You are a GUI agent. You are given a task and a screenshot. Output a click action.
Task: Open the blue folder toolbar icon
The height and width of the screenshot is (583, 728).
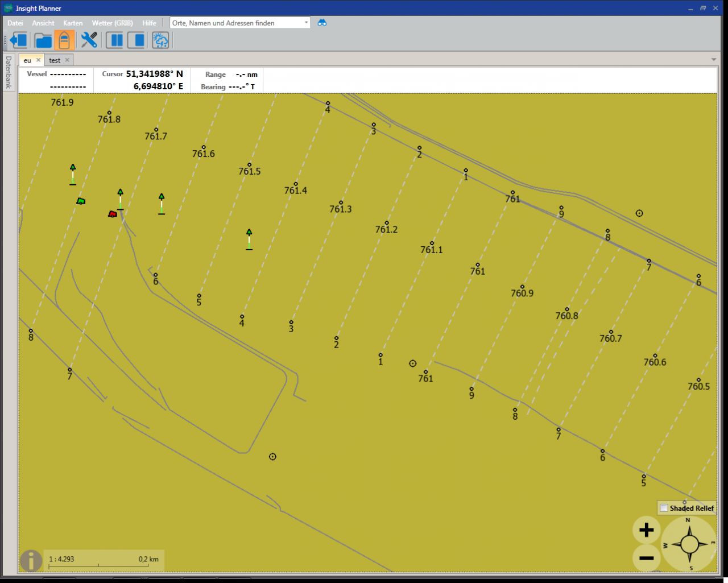point(43,40)
